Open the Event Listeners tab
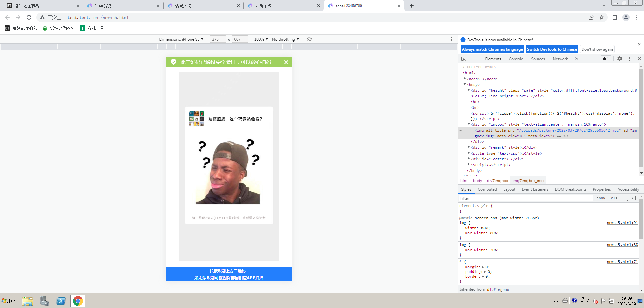Image resolution: width=644 pixels, height=308 pixels. click(535, 189)
